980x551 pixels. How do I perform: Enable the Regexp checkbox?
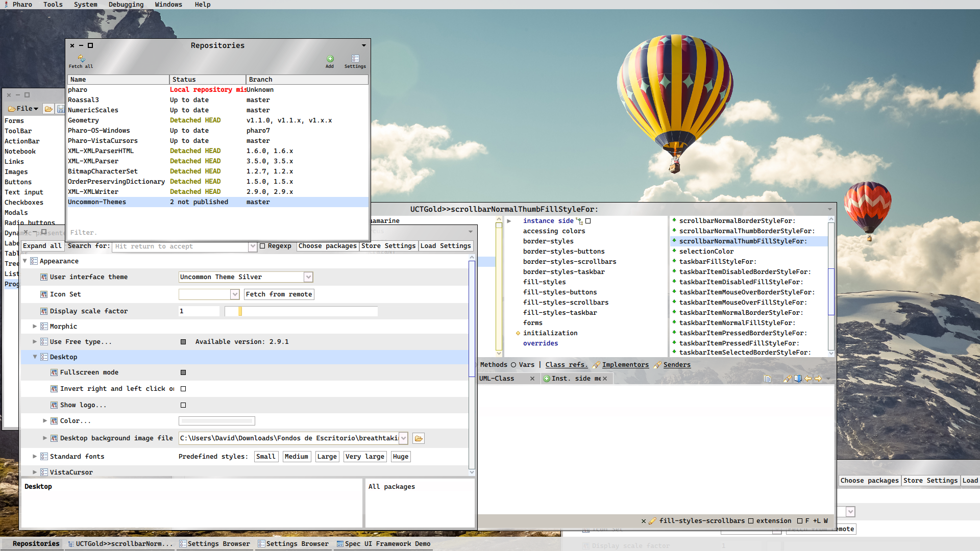point(262,246)
